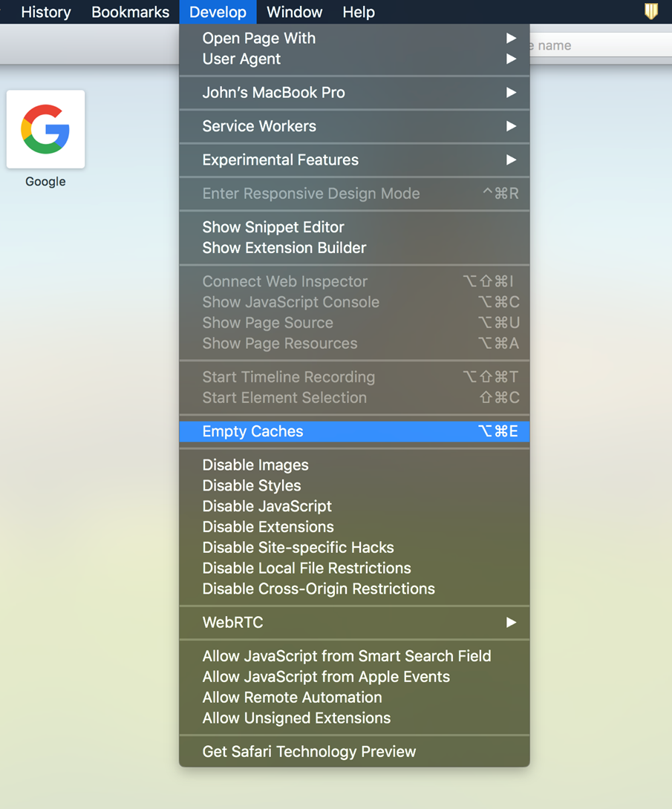Toggle Allow Remote Automation
The height and width of the screenshot is (809, 672).
(355, 697)
